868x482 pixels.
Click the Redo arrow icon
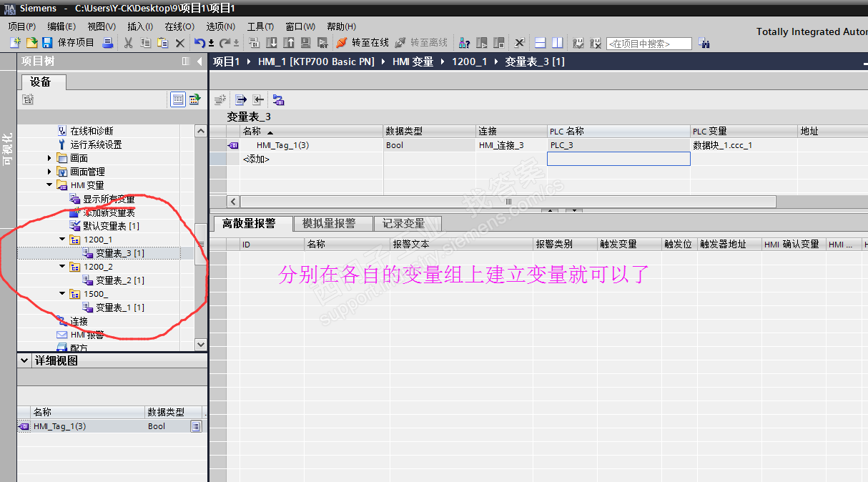coord(225,43)
